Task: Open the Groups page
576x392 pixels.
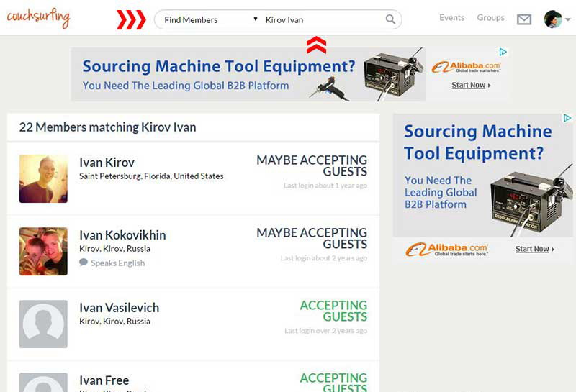Action: click(x=490, y=17)
